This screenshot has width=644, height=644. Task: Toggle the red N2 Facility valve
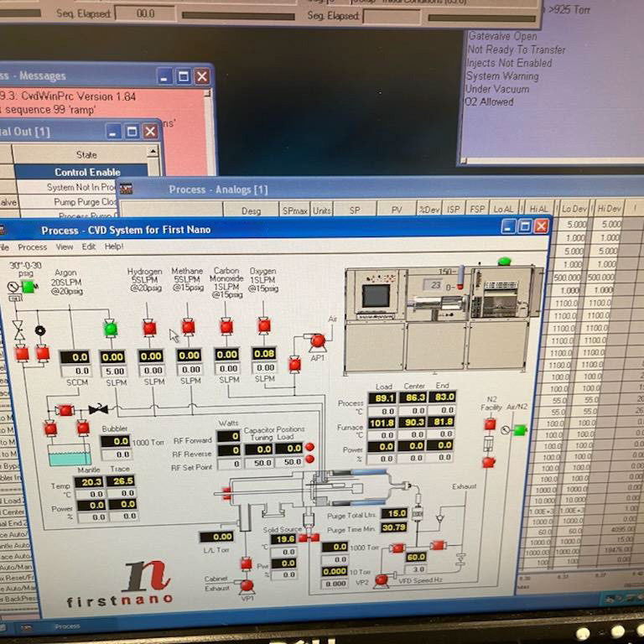[490, 423]
